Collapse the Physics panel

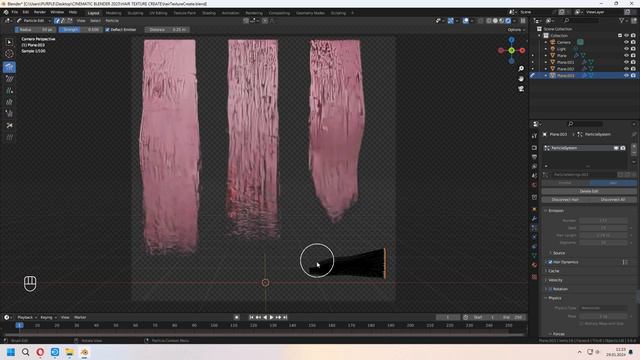[x=555, y=298]
